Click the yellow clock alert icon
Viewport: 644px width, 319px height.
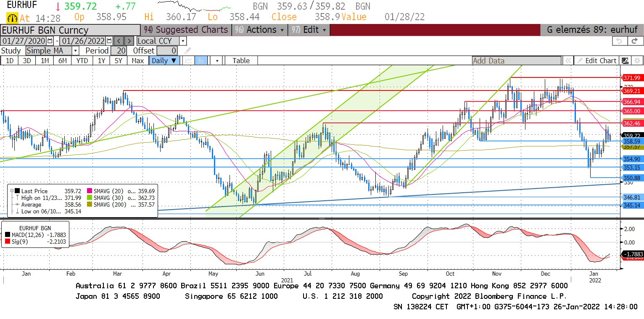[12, 18]
